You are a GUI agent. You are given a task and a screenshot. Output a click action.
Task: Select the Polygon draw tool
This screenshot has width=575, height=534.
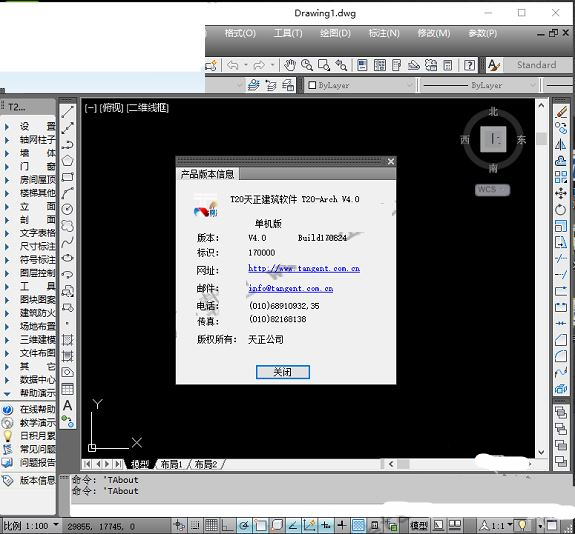coord(67,161)
